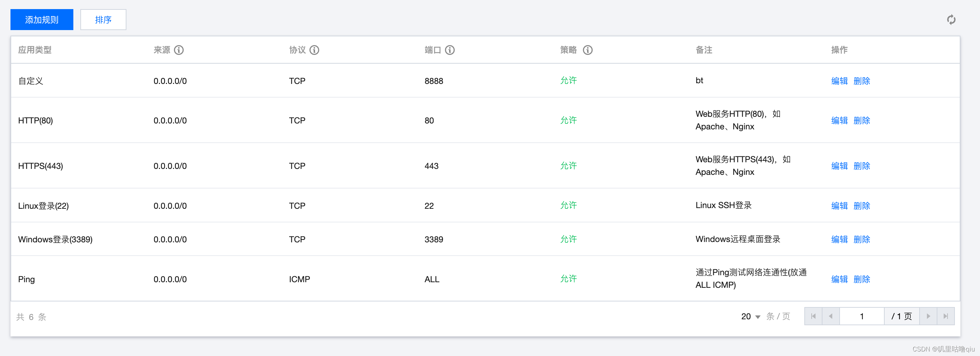Image resolution: width=980 pixels, height=356 pixels.
Task: Delete the HTTPS(443) rule
Action: (862, 166)
